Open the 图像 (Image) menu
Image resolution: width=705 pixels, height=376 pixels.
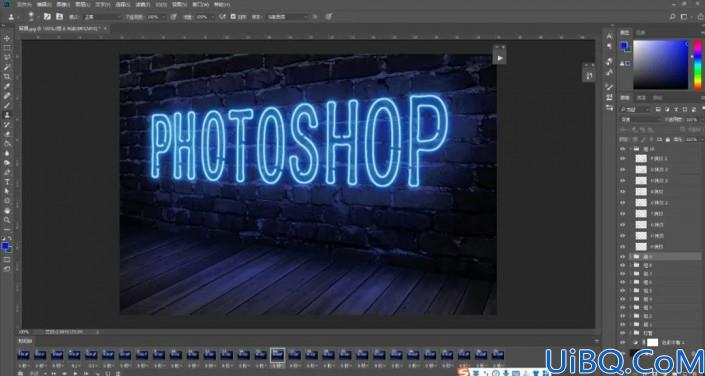coord(63,4)
